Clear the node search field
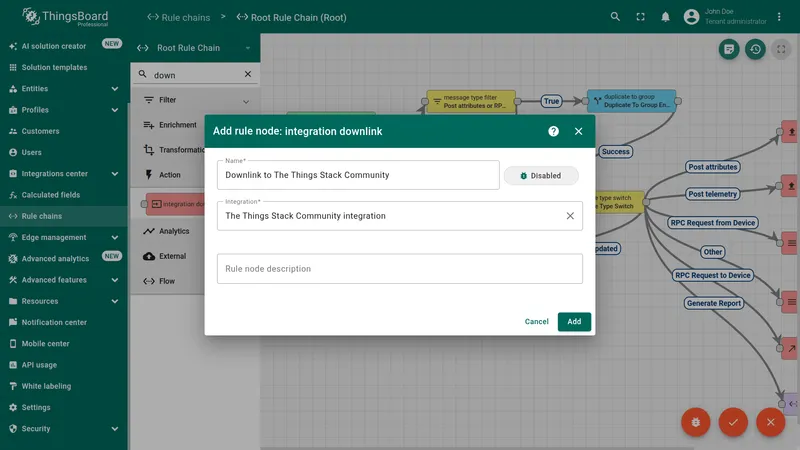 (248, 74)
